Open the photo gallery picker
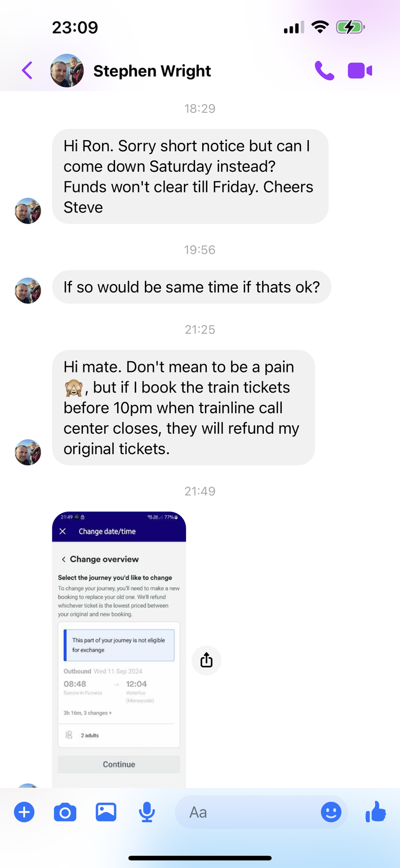 point(106,812)
